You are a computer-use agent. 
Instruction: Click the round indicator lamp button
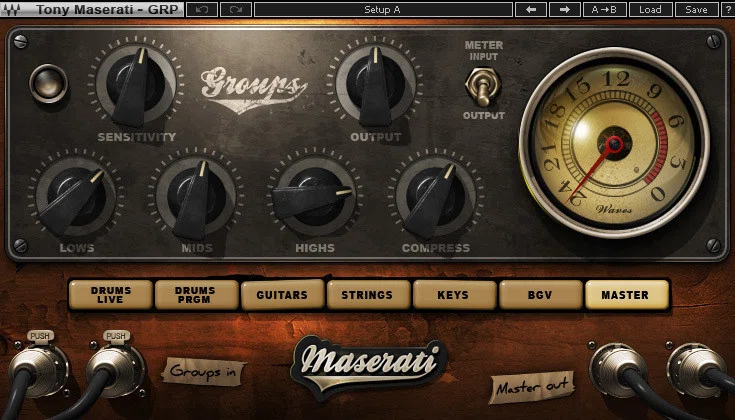48,83
